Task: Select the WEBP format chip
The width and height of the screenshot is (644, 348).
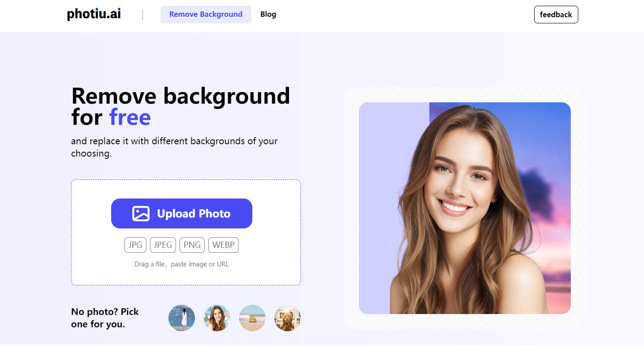Action: 223,245
